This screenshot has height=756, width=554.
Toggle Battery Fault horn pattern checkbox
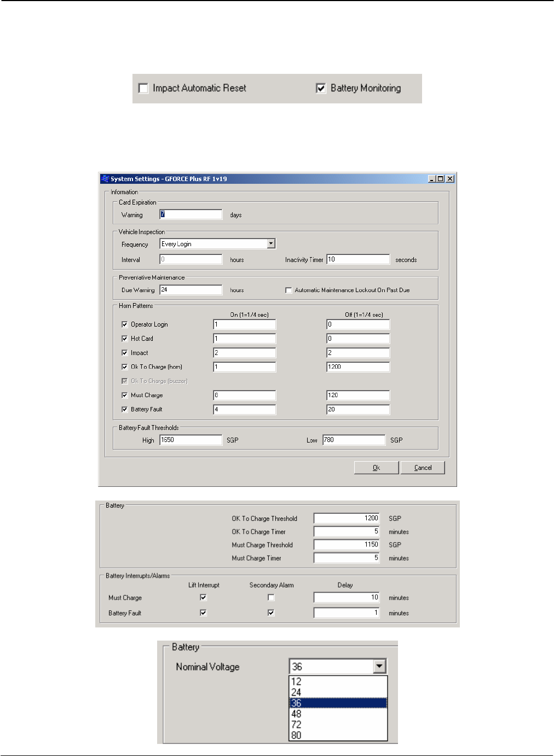pyautogui.click(x=125, y=409)
